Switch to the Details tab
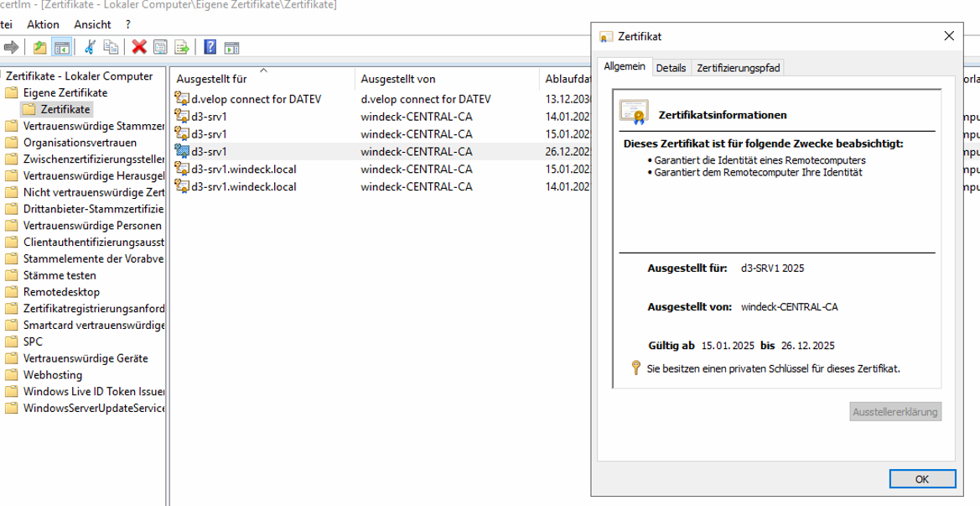The height and width of the screenshot is (506, 980). [671, 68]
